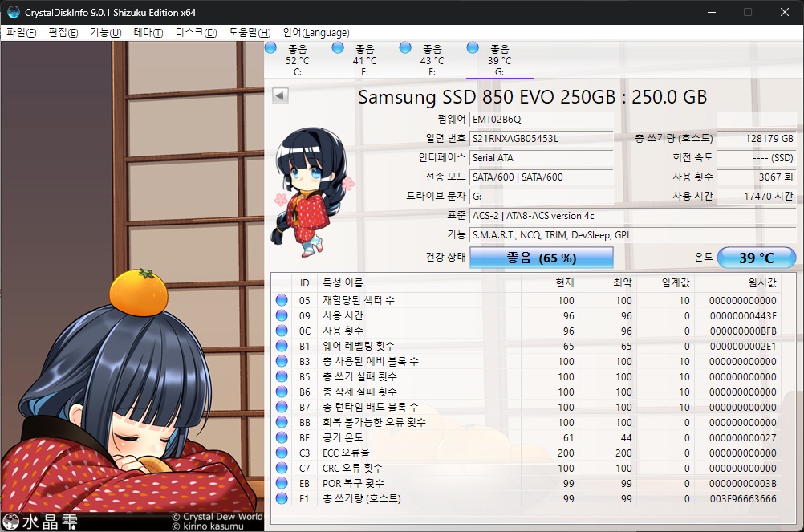Click the Crystal Dew World copyright text
This screenshot has height=532, width=804.
pyautogui.click(x=217, y=517)
